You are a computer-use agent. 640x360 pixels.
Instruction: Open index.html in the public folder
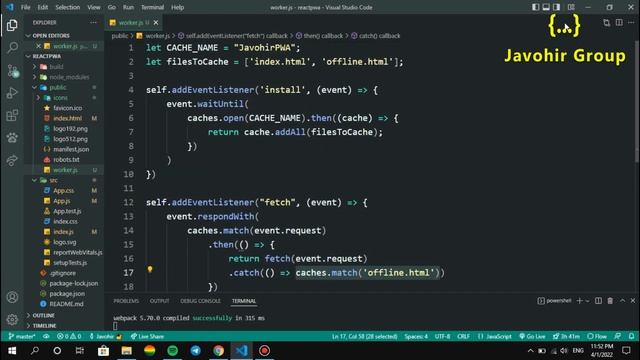coord(67,118)
